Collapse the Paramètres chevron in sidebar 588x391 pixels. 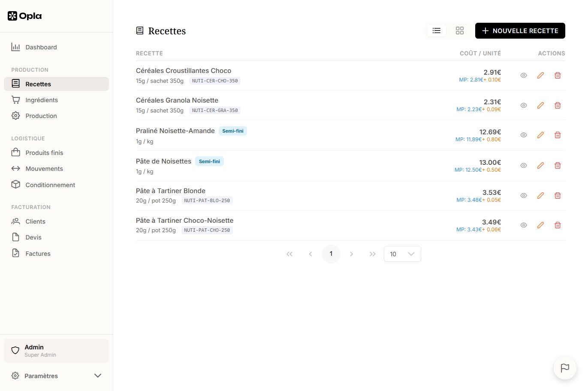click(x=98, y=376)
